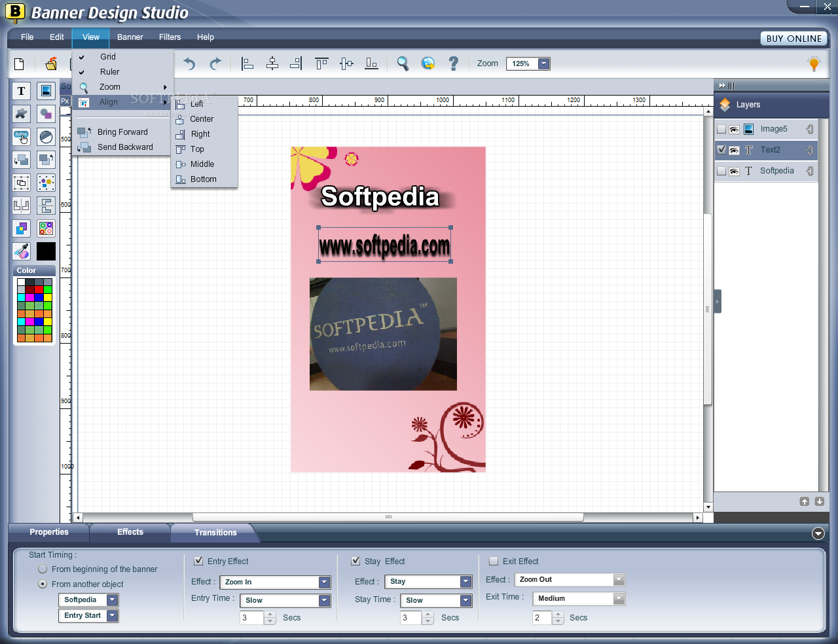Click align top toolbar icon

pyautogui.click(x=321, y=63)
